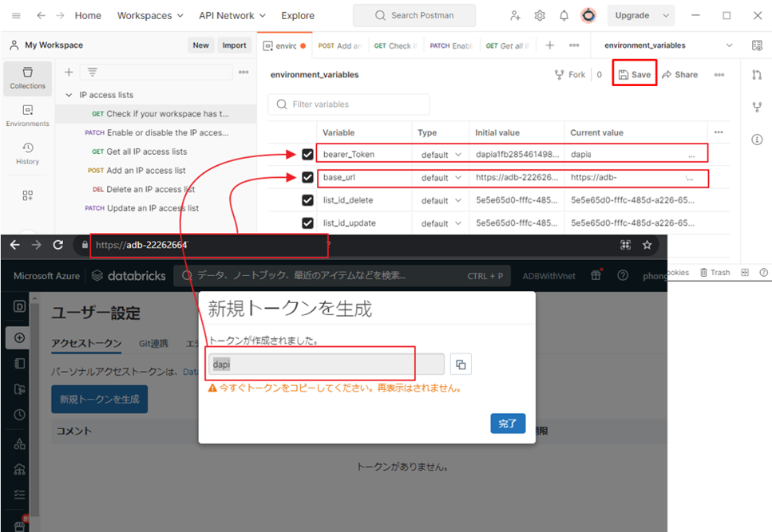Screen dimensions: 772x532
Task: Open the Collections sidebar panel
Action: (x=28, y=77)
